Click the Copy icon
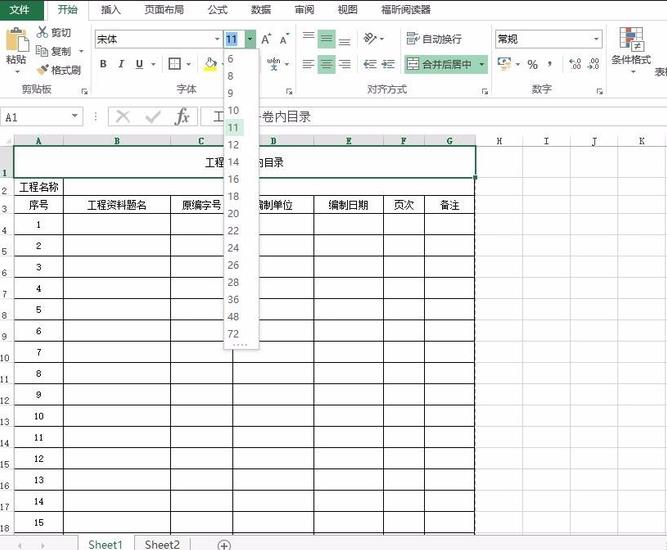The width and height of the screenshot is (667, 550). (42, 51)
